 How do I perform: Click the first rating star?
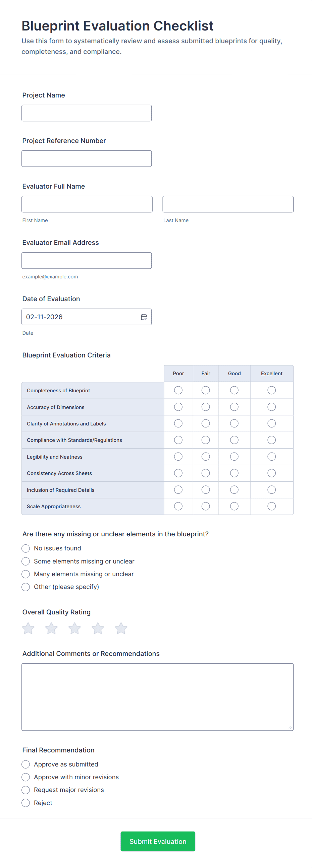(28, 628)
